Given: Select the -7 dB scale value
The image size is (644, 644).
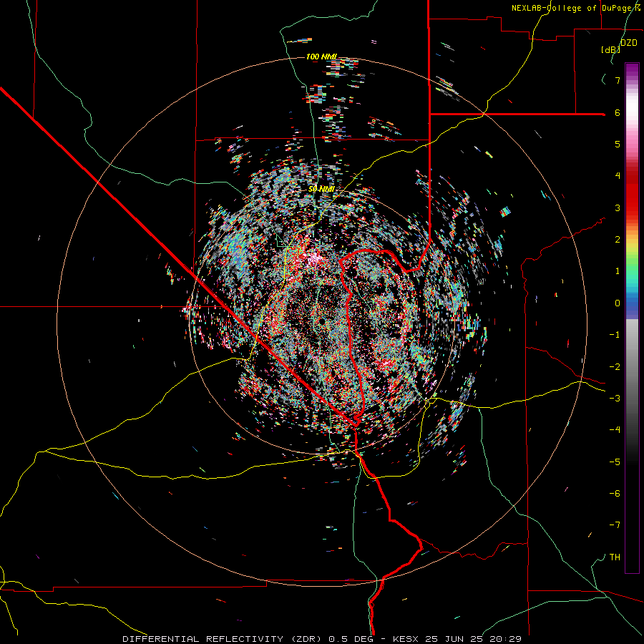Looking at the screenshot, I should 615,525.
